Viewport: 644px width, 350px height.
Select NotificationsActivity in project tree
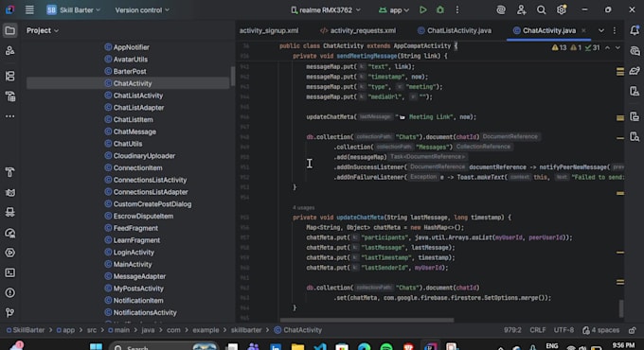pos(140,312)
